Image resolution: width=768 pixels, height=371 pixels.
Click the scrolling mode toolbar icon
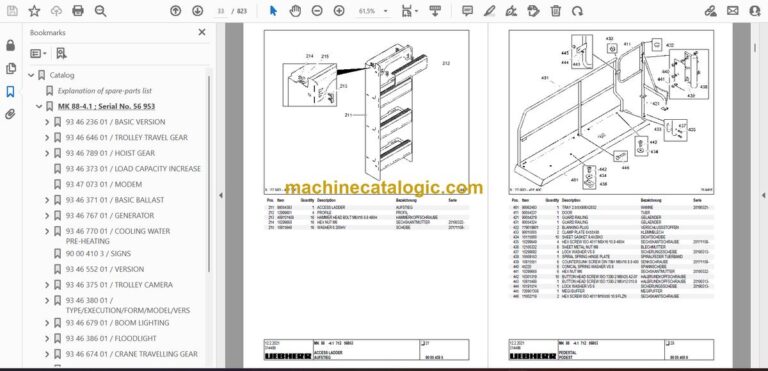pos(434,11)
